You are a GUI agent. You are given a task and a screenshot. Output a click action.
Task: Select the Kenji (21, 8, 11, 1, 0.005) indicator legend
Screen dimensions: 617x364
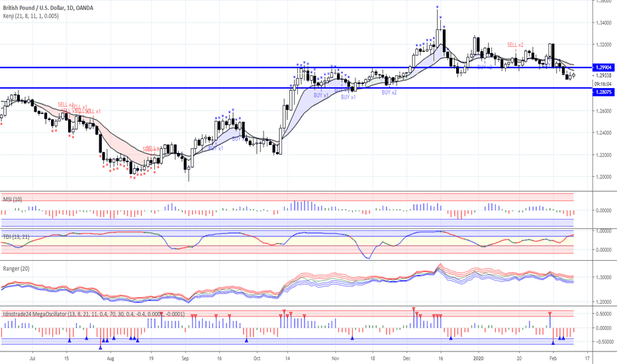[x=30, y=16]
